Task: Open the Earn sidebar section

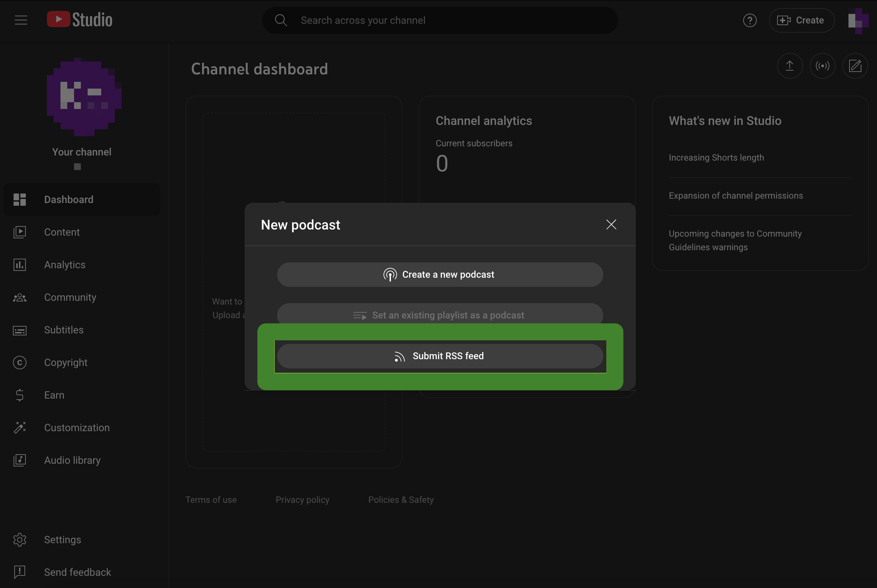Action: 54,395
